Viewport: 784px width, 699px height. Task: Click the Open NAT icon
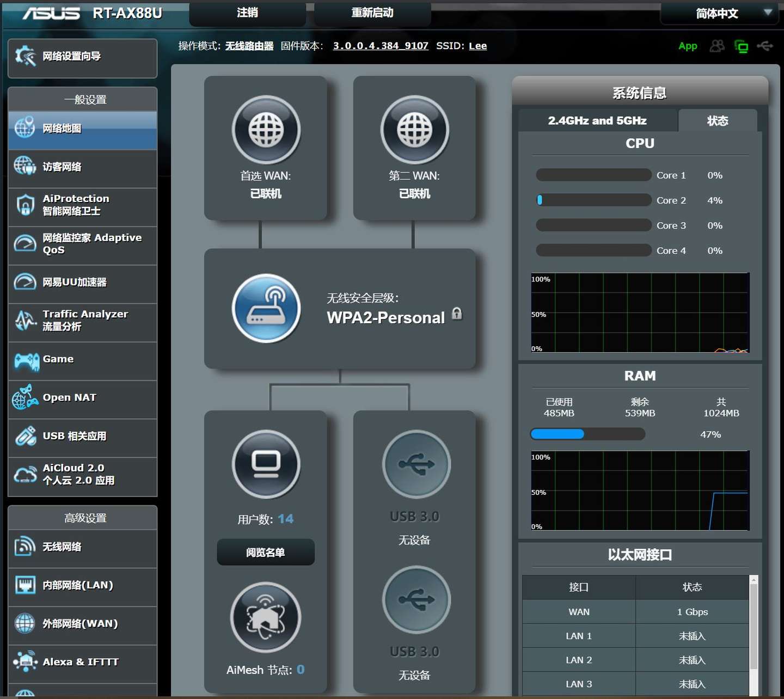tap(25, 397)
